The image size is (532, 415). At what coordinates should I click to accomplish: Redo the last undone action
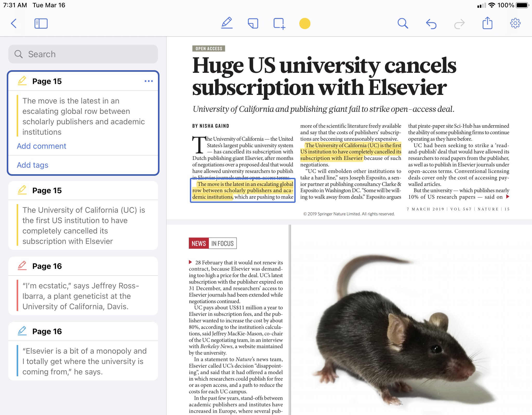pos(459,24)
